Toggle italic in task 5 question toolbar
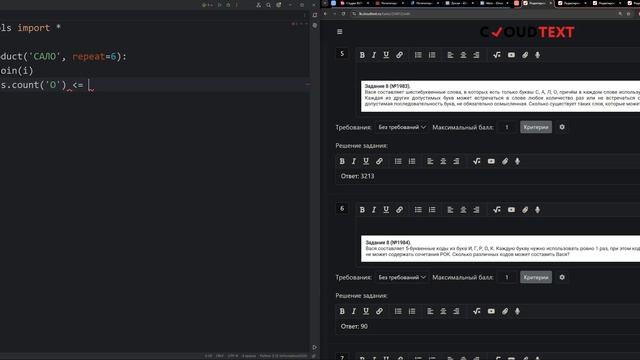 click(x=374, y=55)
